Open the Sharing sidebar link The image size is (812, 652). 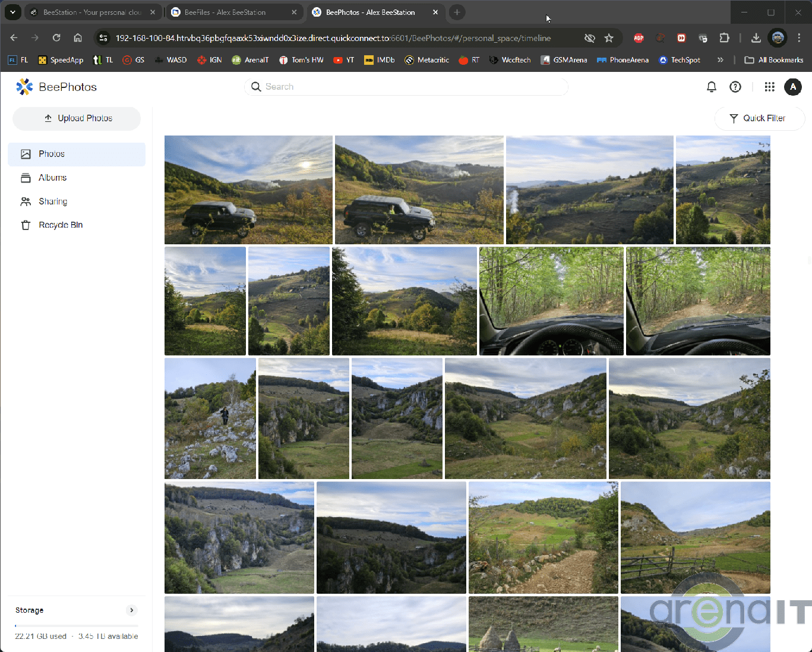pyautogui.click(x=53, y=201)
